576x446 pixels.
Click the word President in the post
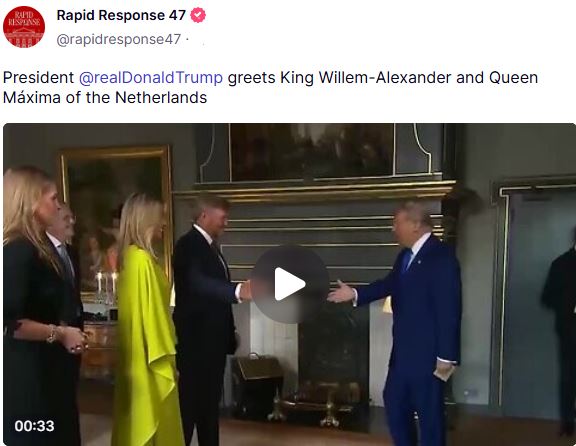click(39, 78)
